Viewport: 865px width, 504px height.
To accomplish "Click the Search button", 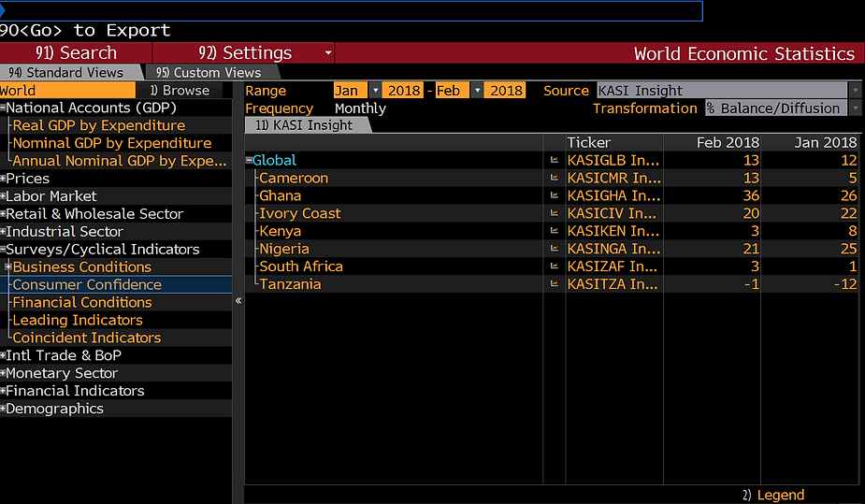I will pos(76,53).
